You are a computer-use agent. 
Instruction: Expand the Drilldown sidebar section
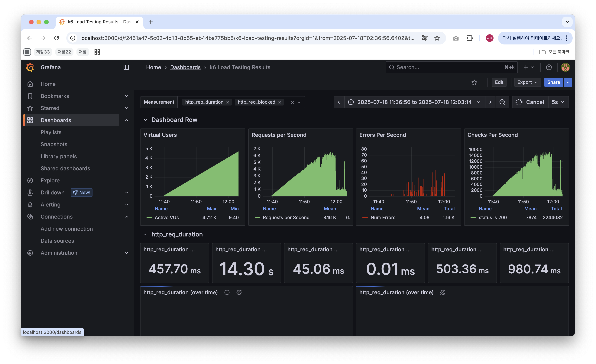(x=127, y=193)
